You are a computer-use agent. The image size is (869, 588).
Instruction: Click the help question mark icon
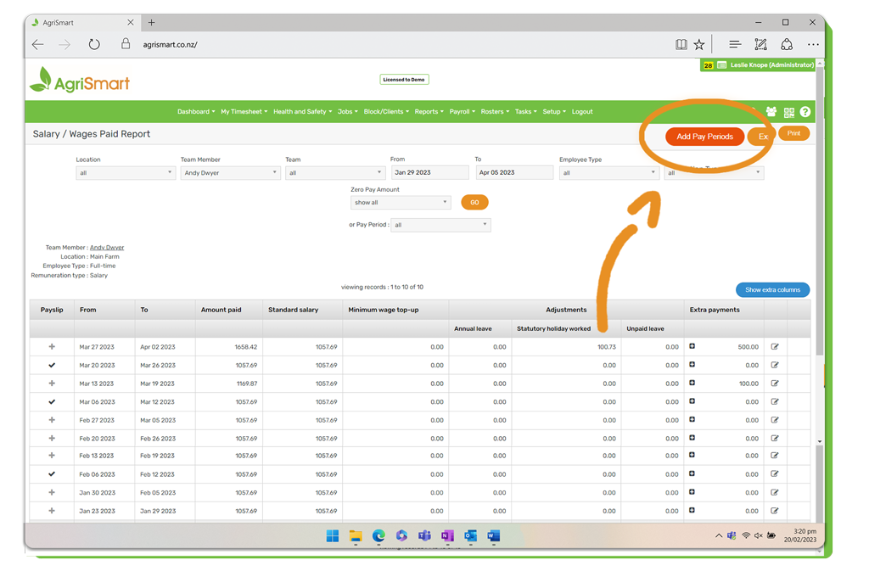coord(805,112)
